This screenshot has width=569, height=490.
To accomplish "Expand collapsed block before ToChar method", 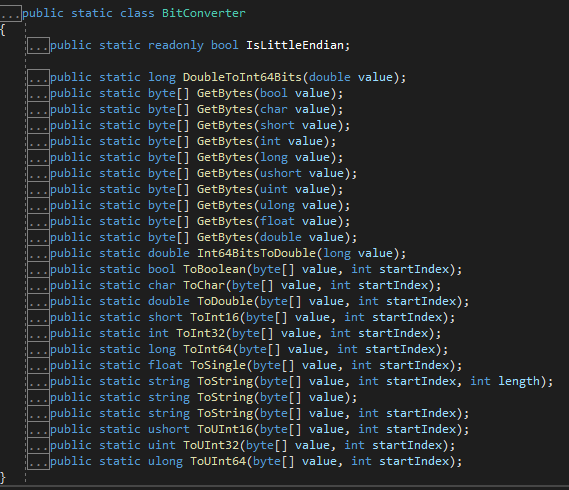I will pos(38,285).
